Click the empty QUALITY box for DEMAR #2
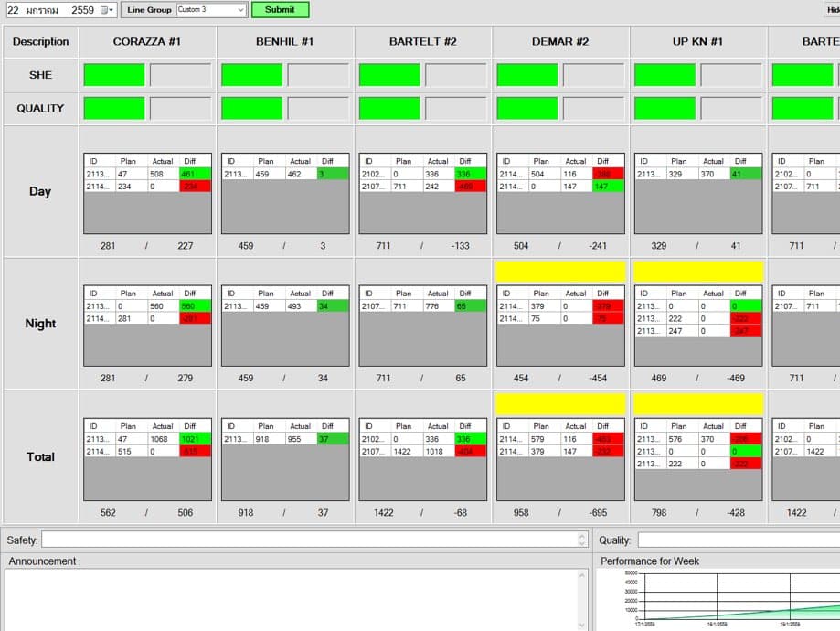This screenshot has width=840, height=631. point(593,108)
